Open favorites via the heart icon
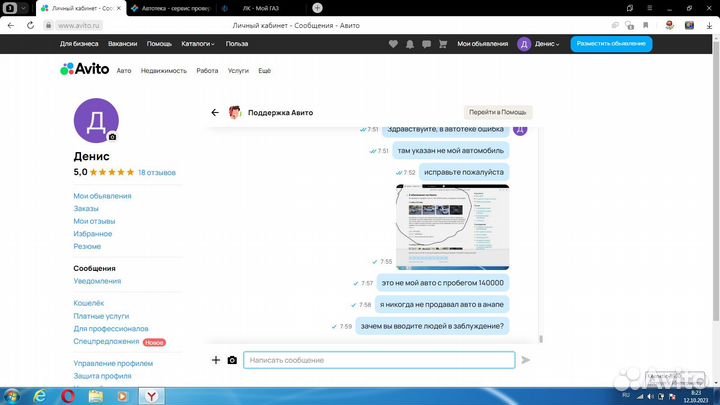Image resolution: width=720 pixels, height=405 pixels. pos(393,44)
